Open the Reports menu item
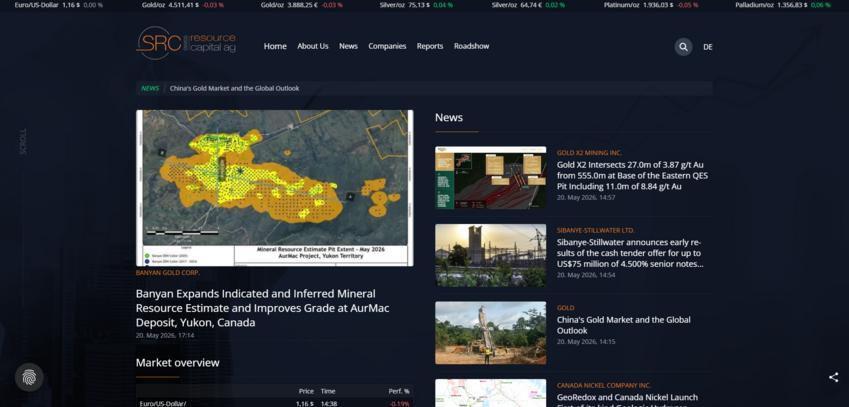Image resolution: width=849 pixels, height=407 pixels. tap(430, 47)
